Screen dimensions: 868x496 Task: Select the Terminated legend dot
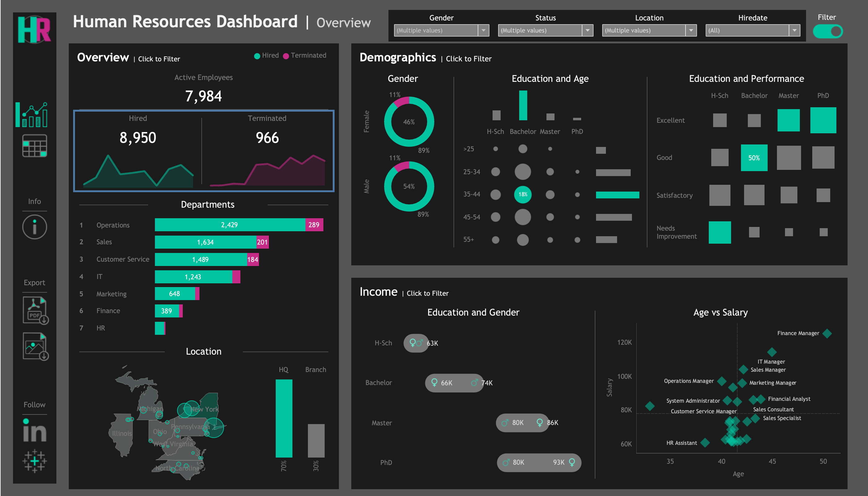point(286,55)
